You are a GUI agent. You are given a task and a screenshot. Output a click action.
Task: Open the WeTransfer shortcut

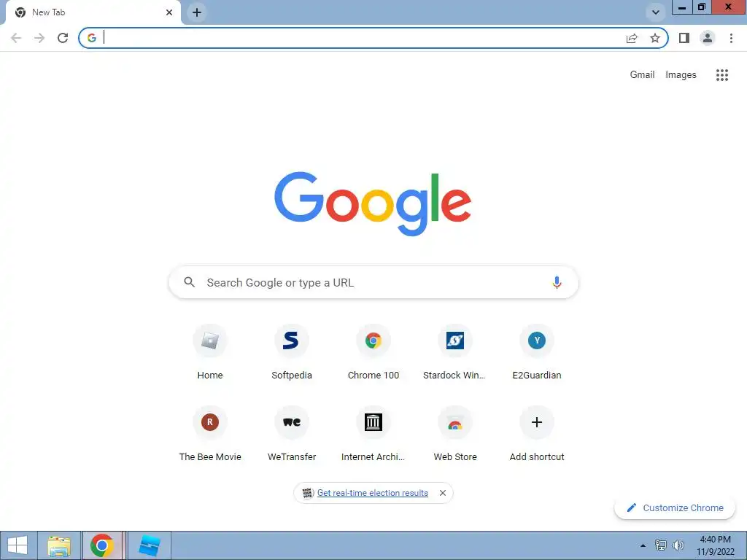292,435
